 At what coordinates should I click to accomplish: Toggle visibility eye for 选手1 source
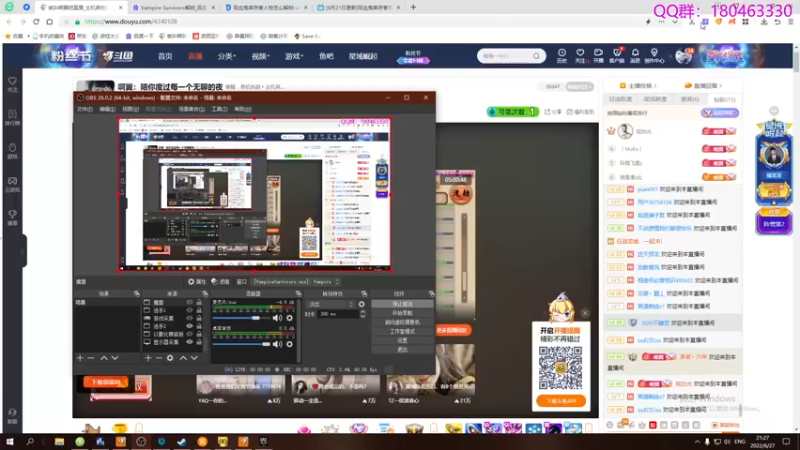189,310
